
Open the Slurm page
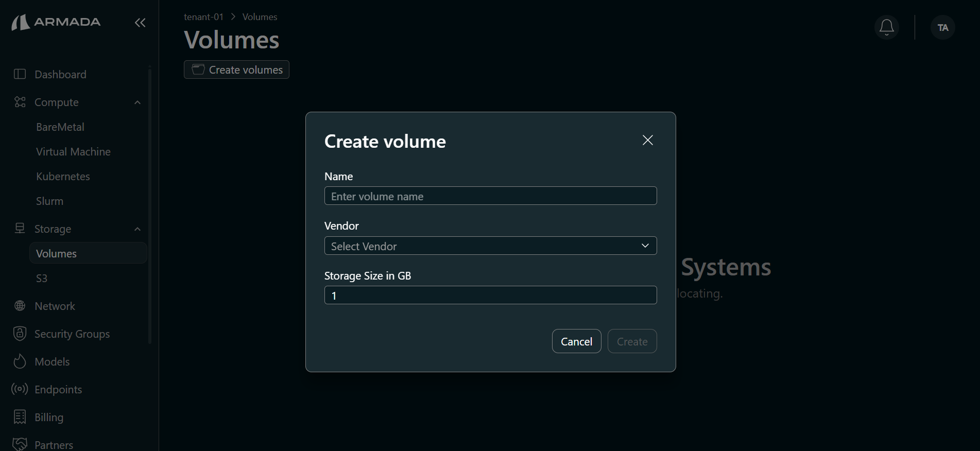coord(49,201)
